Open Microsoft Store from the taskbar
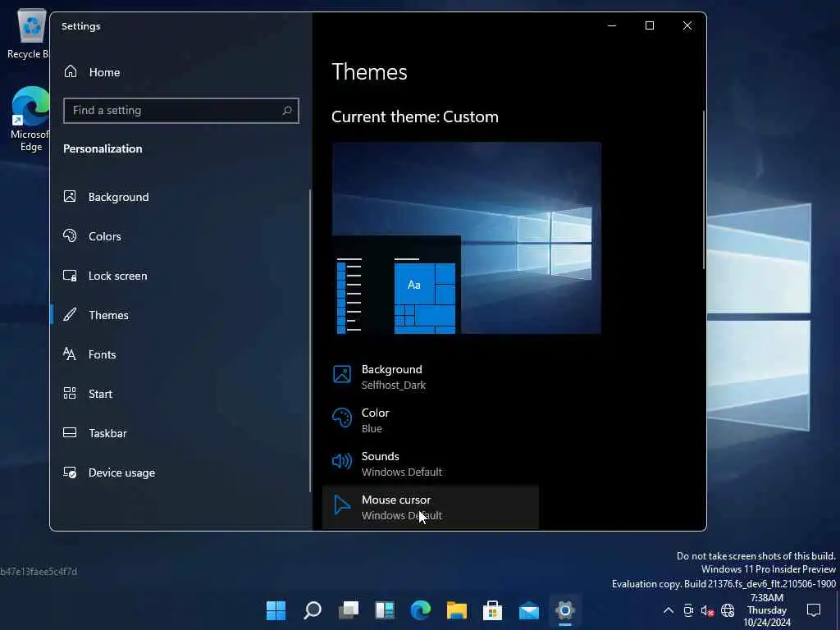Image resolution: width=840 pixels, height=630 pixels. tap(492, 610)
